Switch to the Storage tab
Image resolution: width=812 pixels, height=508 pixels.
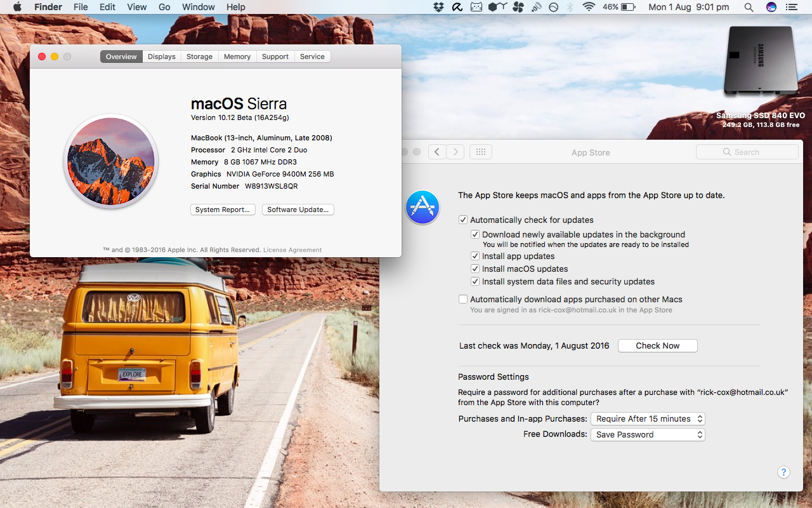[x=200, y=57]
